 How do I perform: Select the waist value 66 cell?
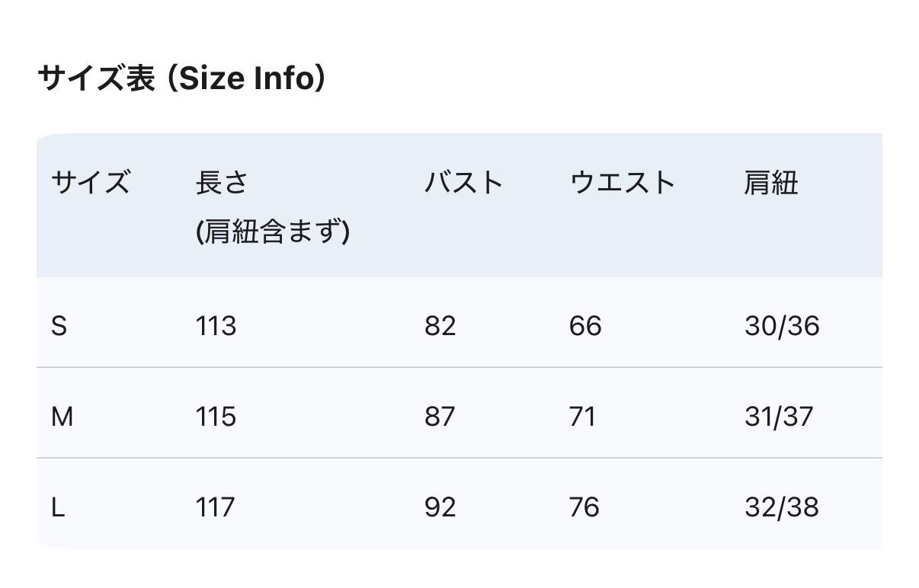tap(584, 326)
